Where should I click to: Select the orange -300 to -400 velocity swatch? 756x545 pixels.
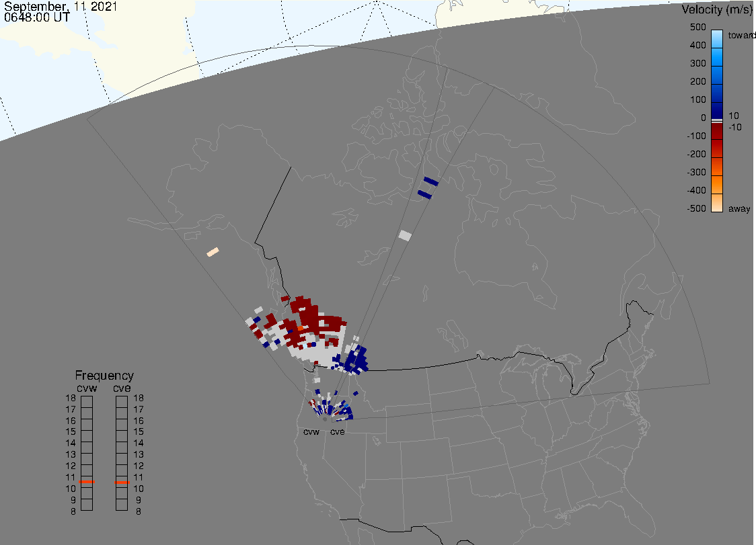(x=717, y=185)
